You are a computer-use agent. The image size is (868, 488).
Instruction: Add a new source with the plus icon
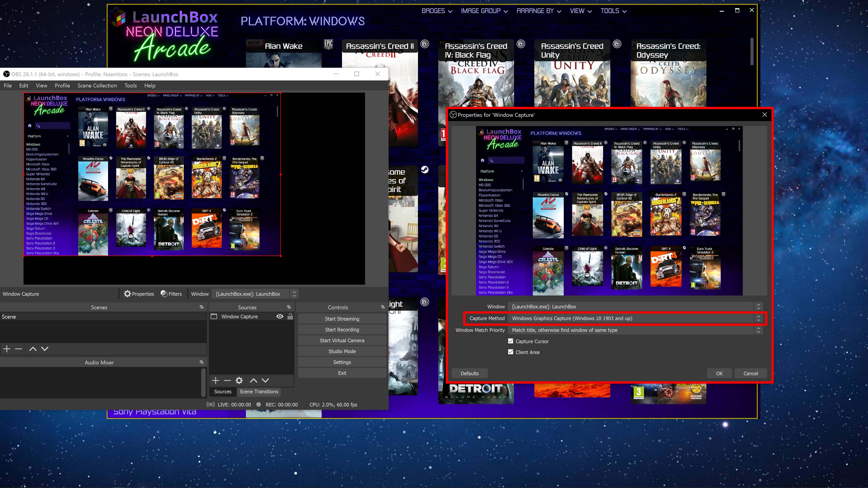click(216, 380)
